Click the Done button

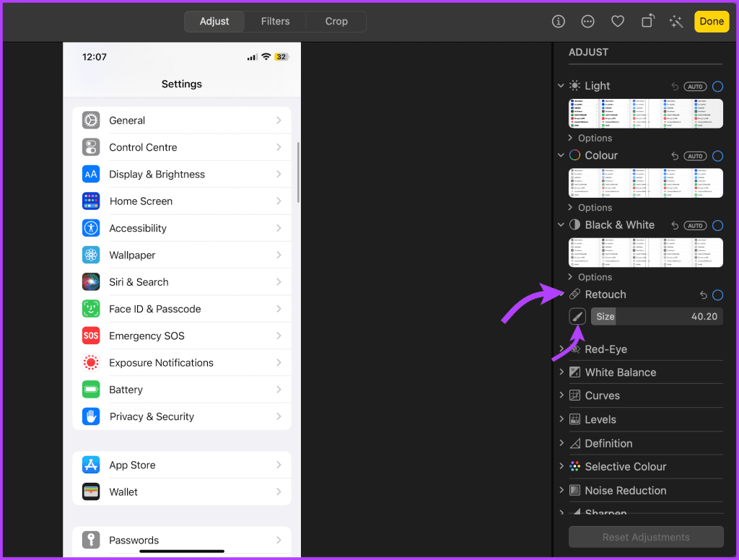click(712, 22)
